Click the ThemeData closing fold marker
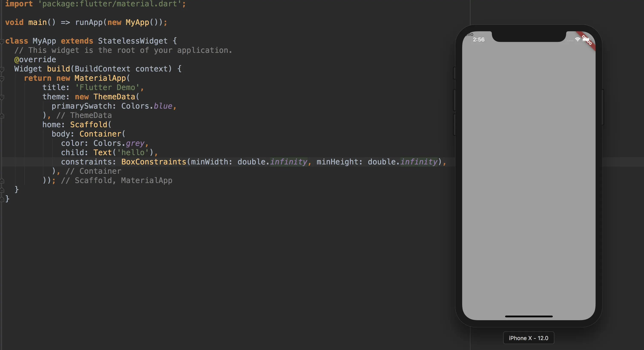Viewport: 644px width, 350px height. pos(2,116)
